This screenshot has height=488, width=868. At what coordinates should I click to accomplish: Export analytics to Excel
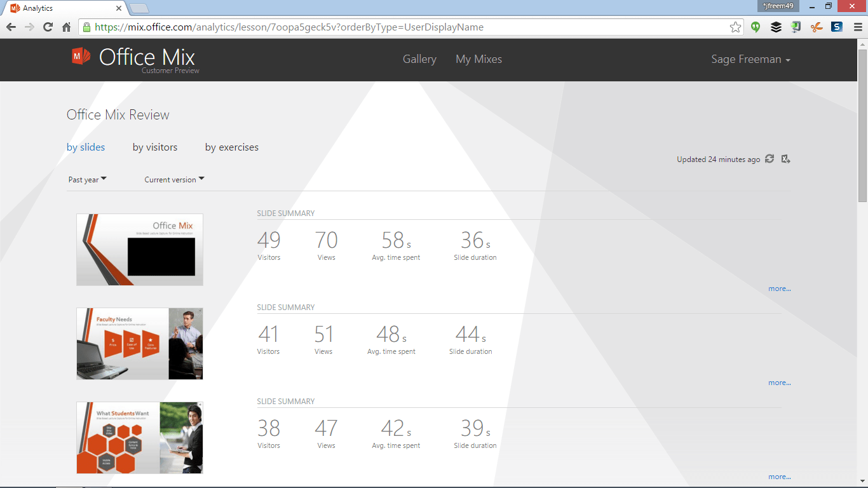pyautogui.click(x=785, y=159)
